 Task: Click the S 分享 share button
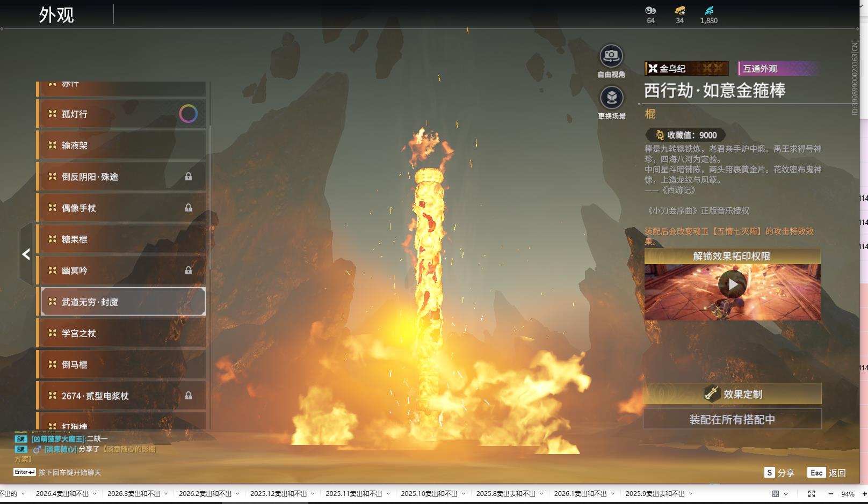pyautogui.click(x=779, y=473)
